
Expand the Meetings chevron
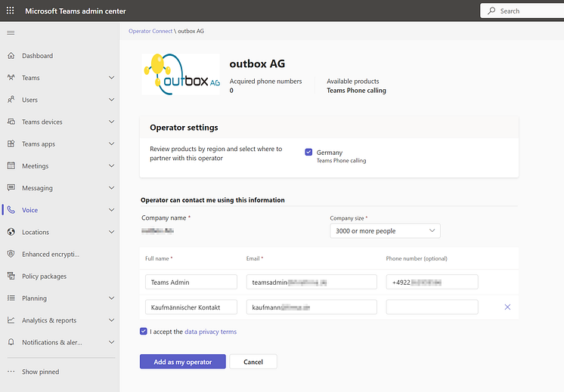point(111,165)
